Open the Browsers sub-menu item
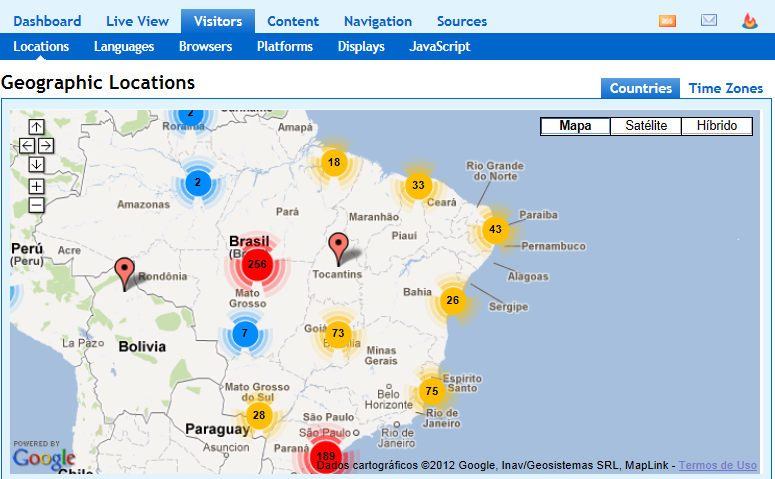This screenshot has height=479, width=775. (205, 46)
